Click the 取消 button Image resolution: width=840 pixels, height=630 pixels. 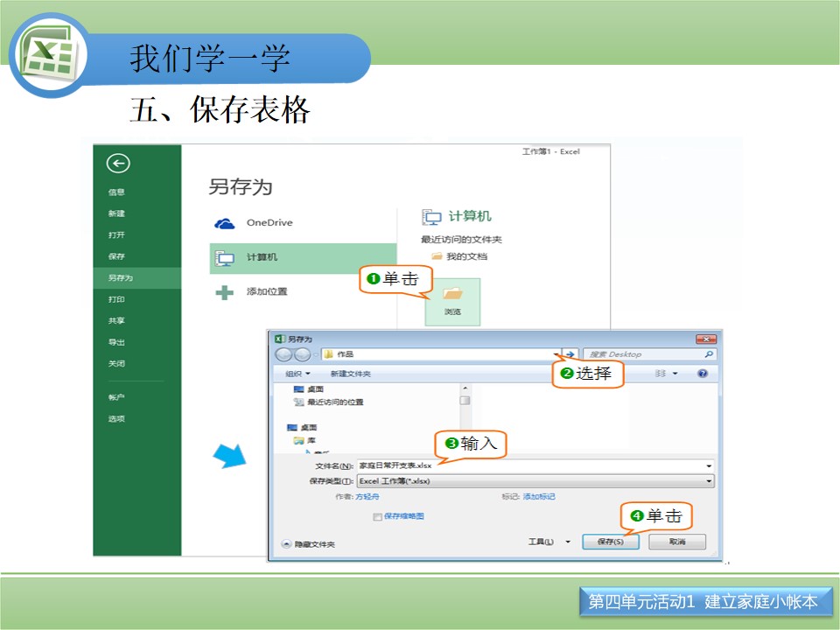(x=677, y=542)
